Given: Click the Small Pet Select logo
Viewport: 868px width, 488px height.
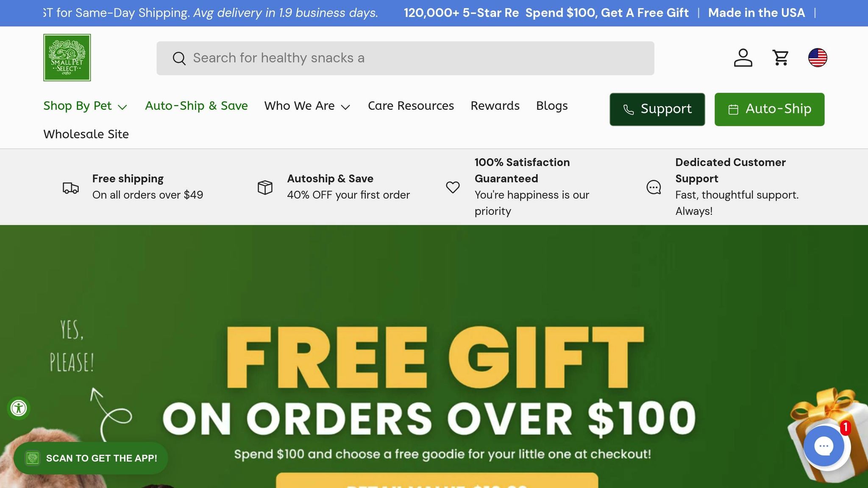Looking at the screenshot, I should tap(67, 58).
